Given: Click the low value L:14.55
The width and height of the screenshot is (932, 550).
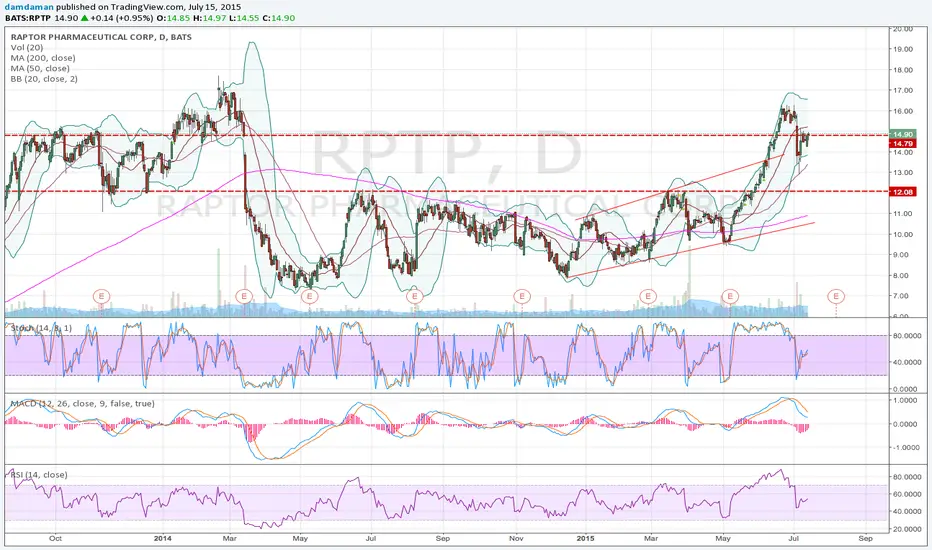Looking at the screenshot, I should pos(246,18).
